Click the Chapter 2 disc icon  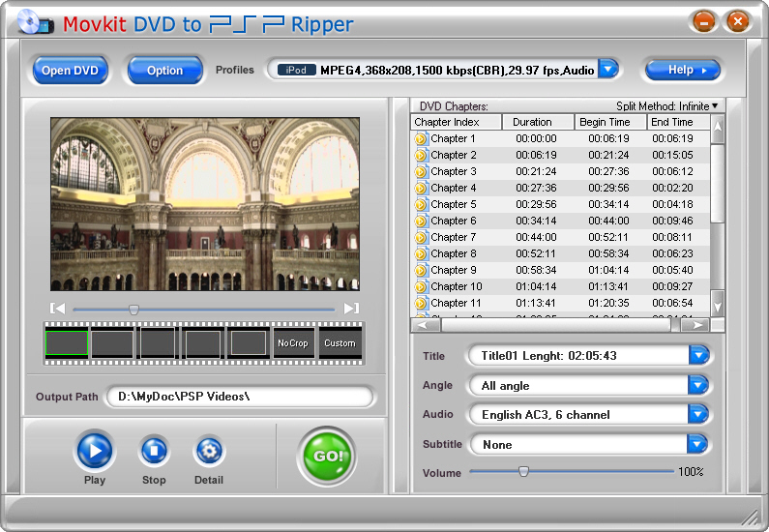(x=421, y=156)
